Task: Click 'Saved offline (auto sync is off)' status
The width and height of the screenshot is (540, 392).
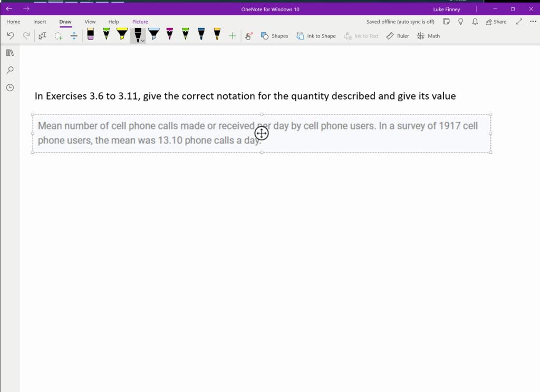Action: [399, 22]
